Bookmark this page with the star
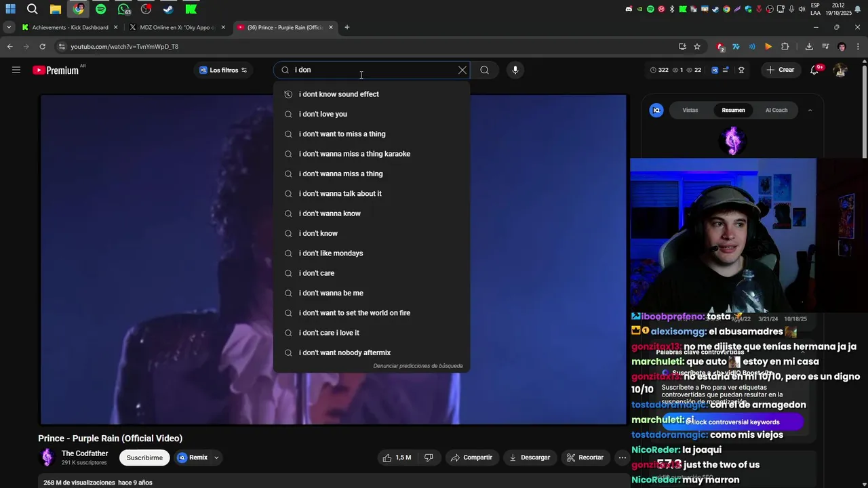 pos(697,47)
